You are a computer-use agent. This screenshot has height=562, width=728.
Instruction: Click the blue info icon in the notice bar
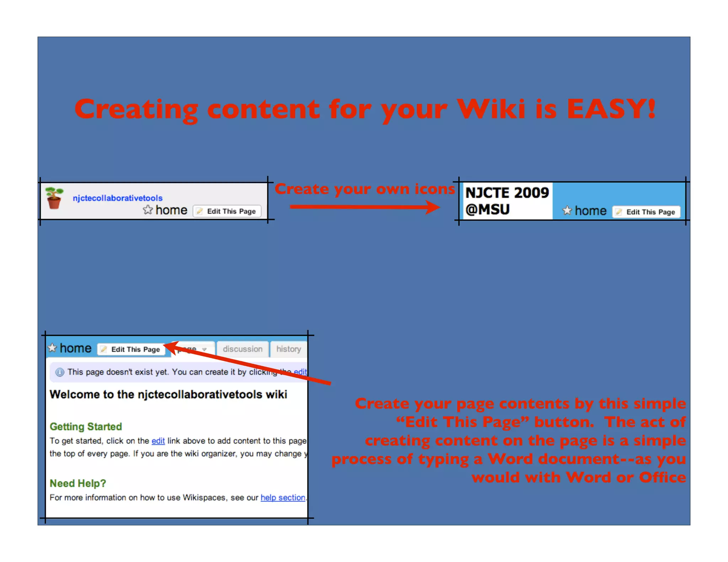click(60, 372)
